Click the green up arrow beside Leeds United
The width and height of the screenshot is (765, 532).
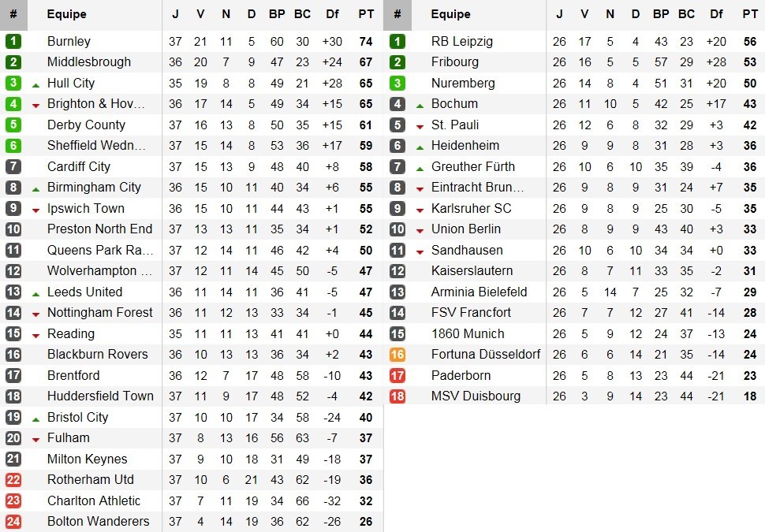[x=35, y=292]
